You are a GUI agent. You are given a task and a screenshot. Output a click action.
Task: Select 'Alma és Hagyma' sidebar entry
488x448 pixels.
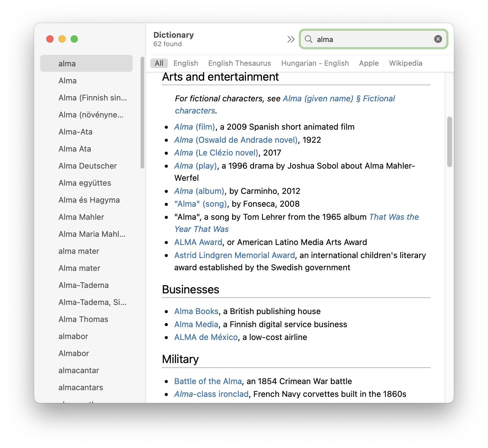(86, 200)
